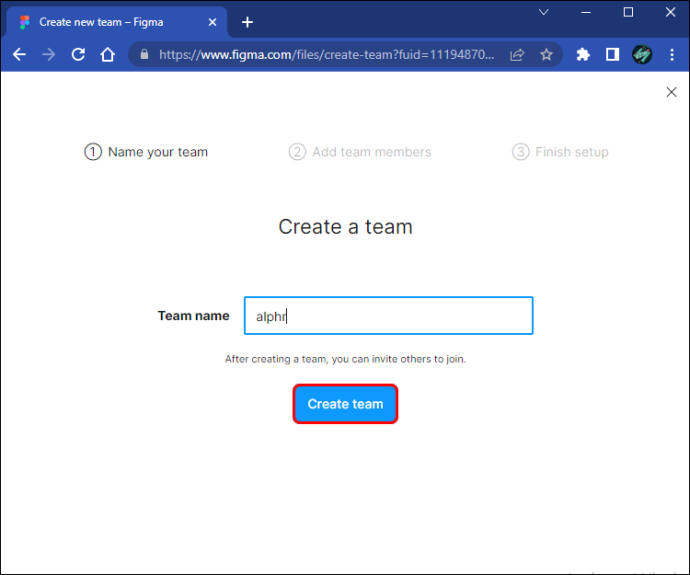Click into the Team name field
The height and width of the screenshot is (575, 690).
tap(389, 316)
